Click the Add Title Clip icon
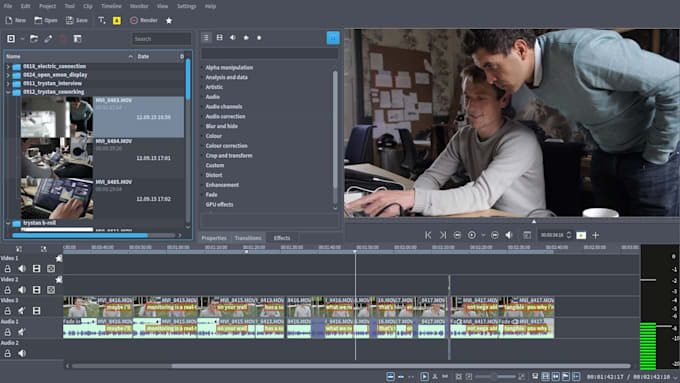The height and width of the screenshot is (383, 680). 101,20
